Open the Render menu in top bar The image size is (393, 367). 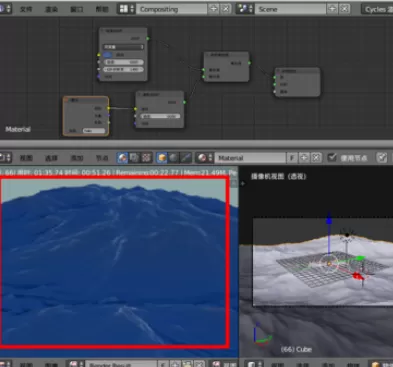tap(51, 9)
